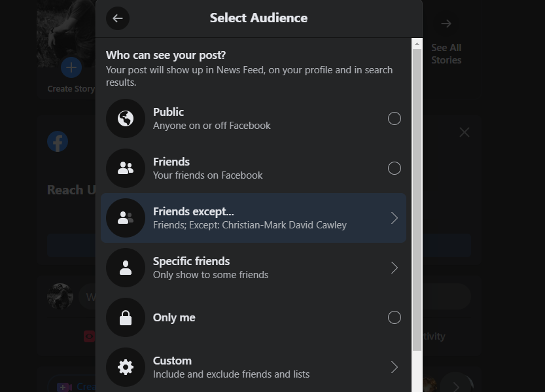
Task: Click the single-person Specific friends icon
Action: (x=125, y=268)
